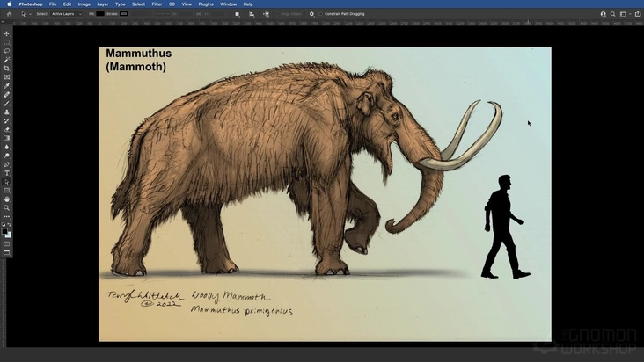
Task: Select the Eyedropper tool
Action: tap(6, 86)
